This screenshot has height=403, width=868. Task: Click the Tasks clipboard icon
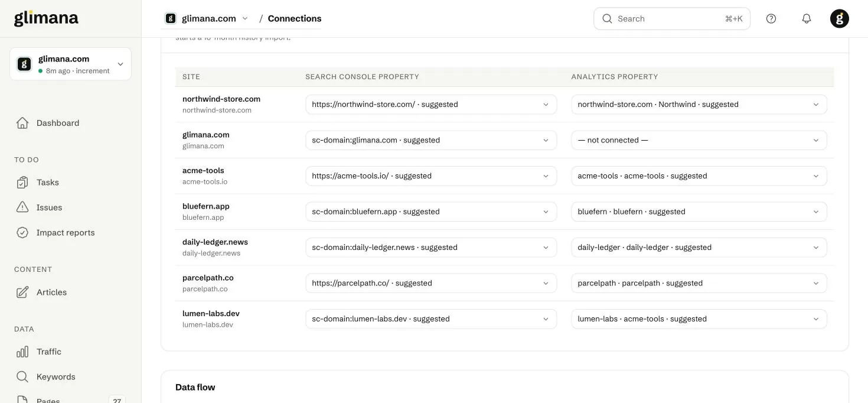pos(22,182)
